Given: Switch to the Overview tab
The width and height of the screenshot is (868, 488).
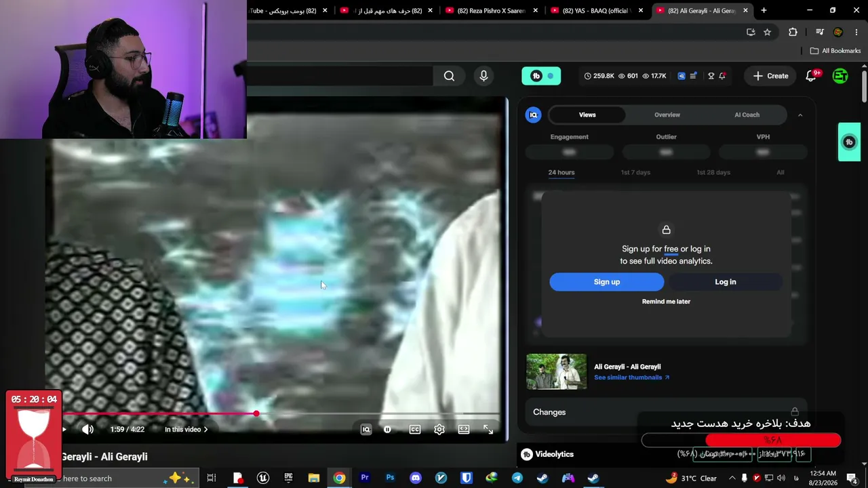Looking at the screenshot, I should [x=667, y=115].
